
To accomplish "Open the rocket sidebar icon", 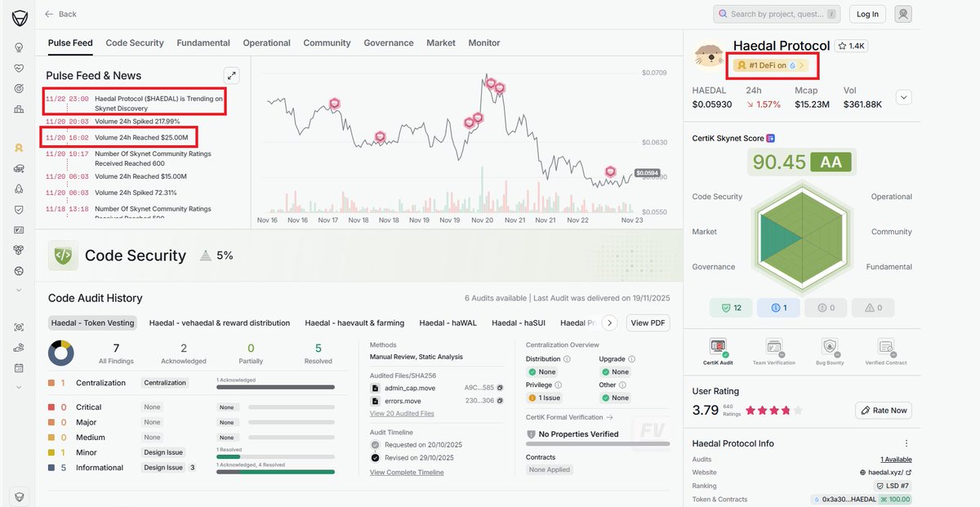I will point(19,189).
